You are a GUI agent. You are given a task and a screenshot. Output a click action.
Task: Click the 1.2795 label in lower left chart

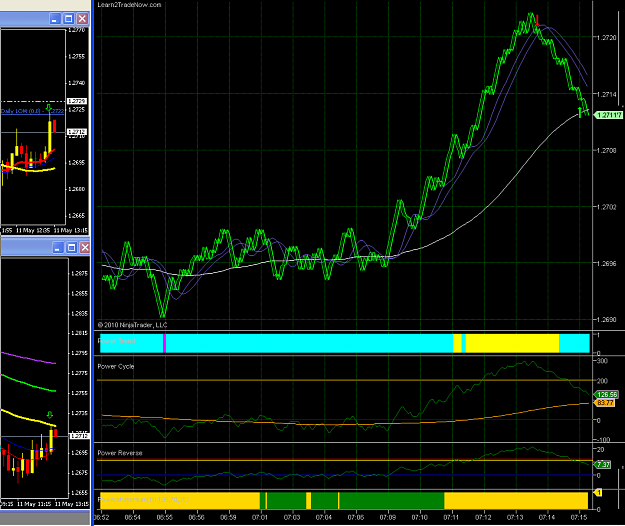click(79, 353)
